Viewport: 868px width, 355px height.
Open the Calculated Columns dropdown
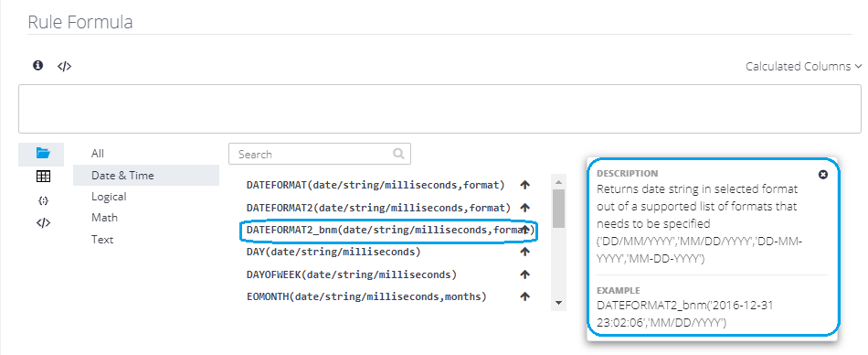[803, 67]
